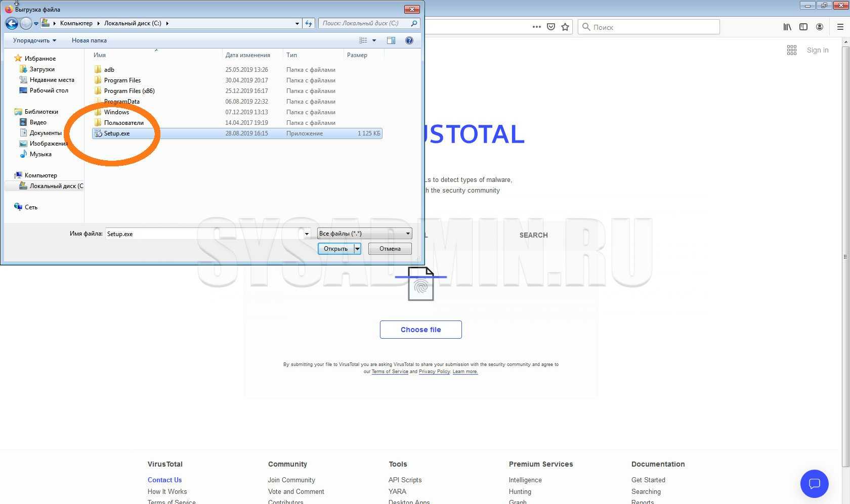Open the Firefox hamburger menu
This screenshot has width=850, height=504.
point(840,27)
